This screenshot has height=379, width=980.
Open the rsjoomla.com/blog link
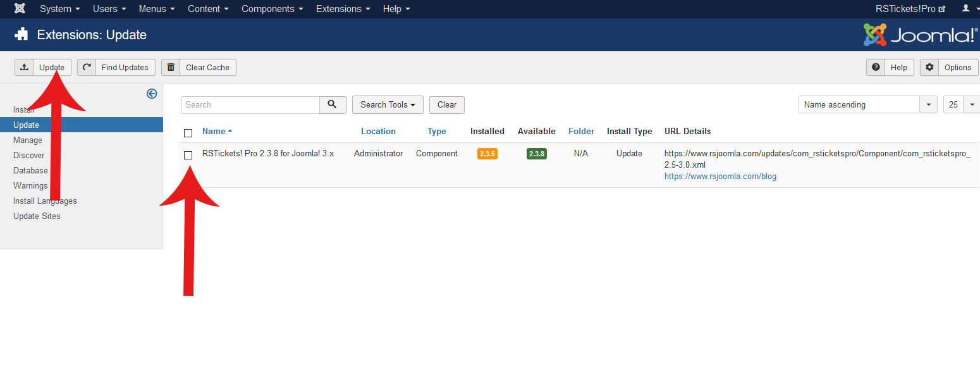tap(720, 177)
